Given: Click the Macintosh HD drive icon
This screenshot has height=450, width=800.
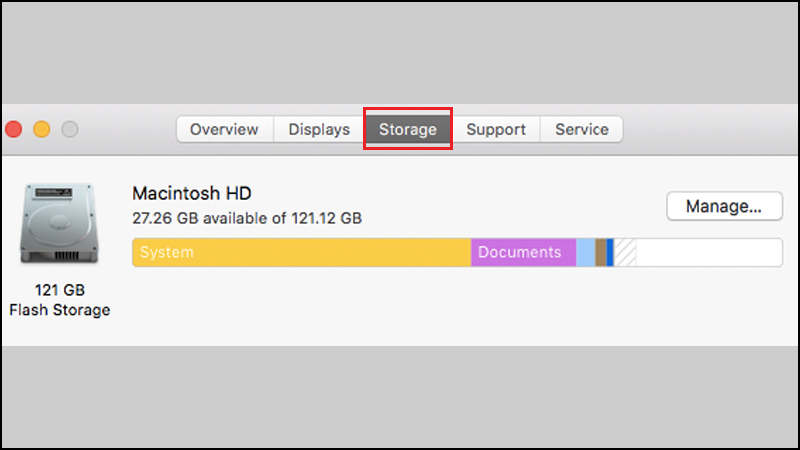Looking at the screenshot, I should 58,224.
